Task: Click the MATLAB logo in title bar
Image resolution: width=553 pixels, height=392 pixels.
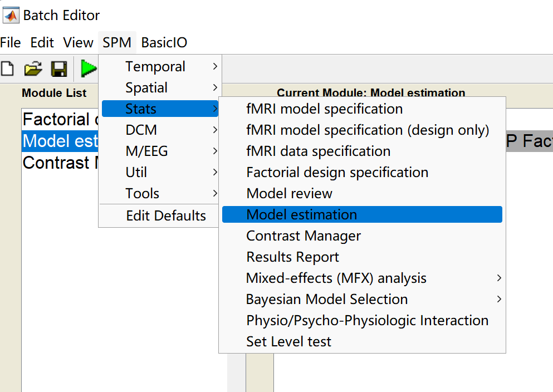Action: [x=11, y=15]
